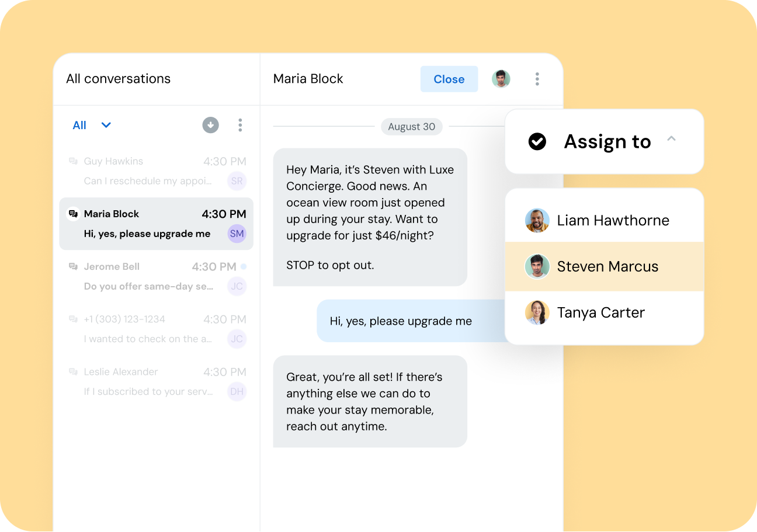Click the download arrow icon above the conversation list
The height and width of the screenshot is (532, 757).
coord(210,125)
